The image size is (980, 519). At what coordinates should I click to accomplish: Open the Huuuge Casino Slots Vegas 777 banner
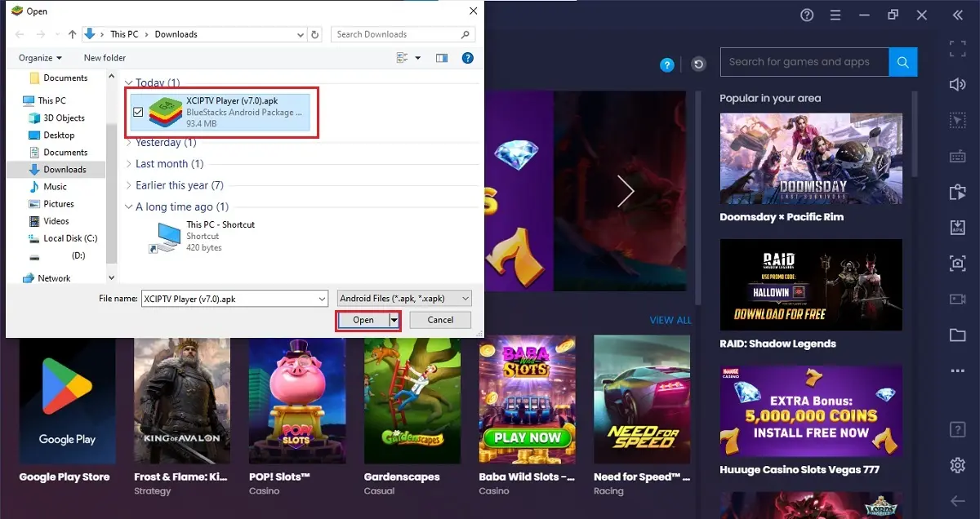(811, 410)
